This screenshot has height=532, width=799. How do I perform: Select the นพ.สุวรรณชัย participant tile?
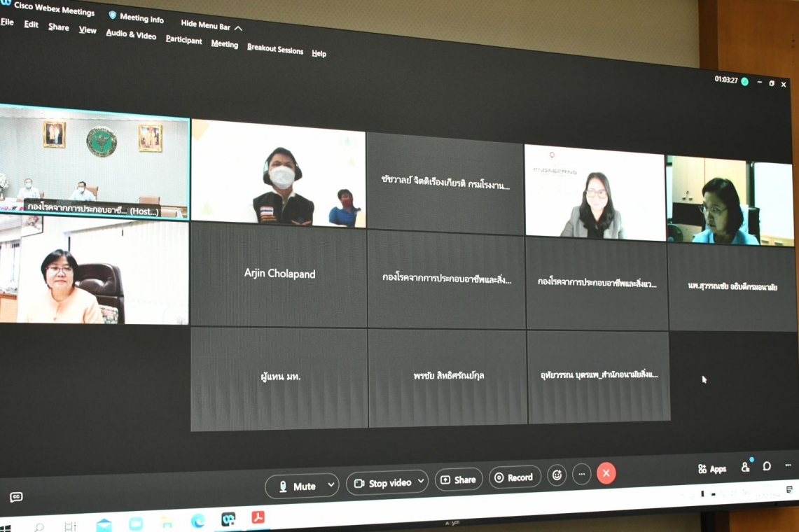coord(732,288)
